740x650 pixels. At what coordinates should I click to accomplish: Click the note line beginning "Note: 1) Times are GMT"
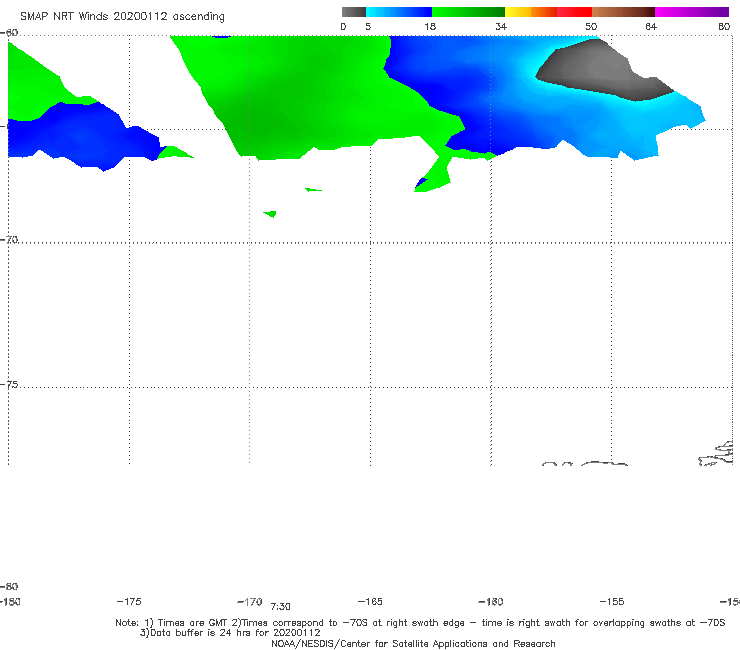pyautogui.click(x=420, y=623)
